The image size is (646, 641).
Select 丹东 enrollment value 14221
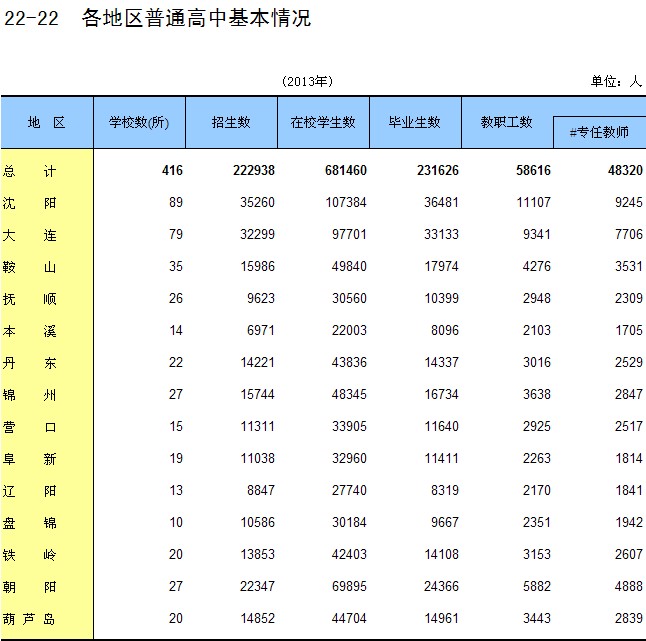point(257,362)
